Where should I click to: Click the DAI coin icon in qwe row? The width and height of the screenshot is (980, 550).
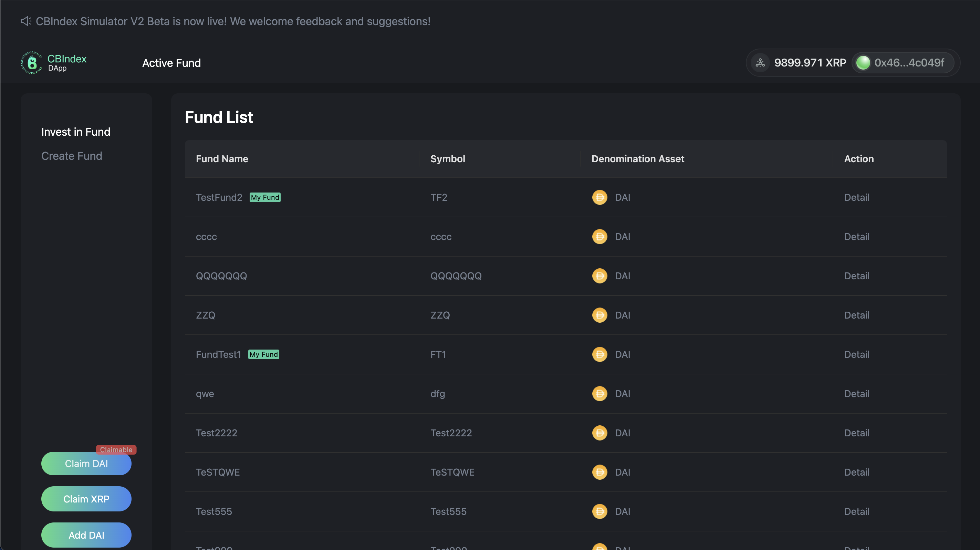599,394
